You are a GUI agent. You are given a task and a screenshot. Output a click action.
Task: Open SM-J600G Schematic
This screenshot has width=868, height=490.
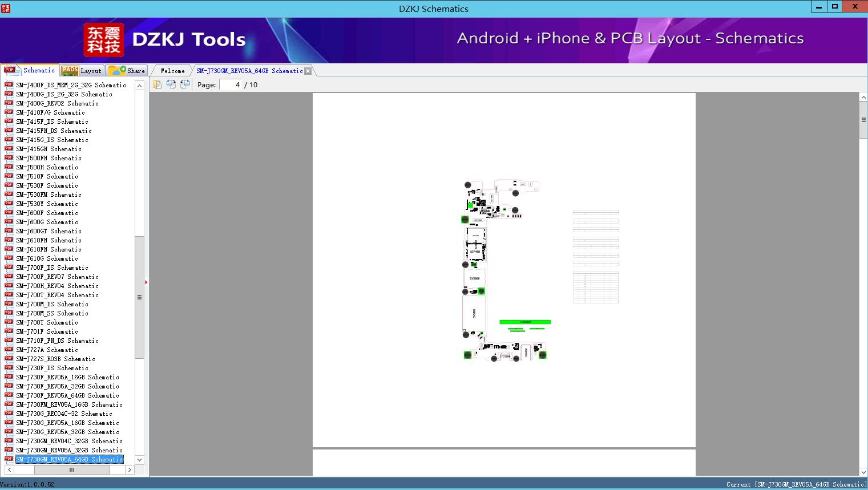point(47,222)
